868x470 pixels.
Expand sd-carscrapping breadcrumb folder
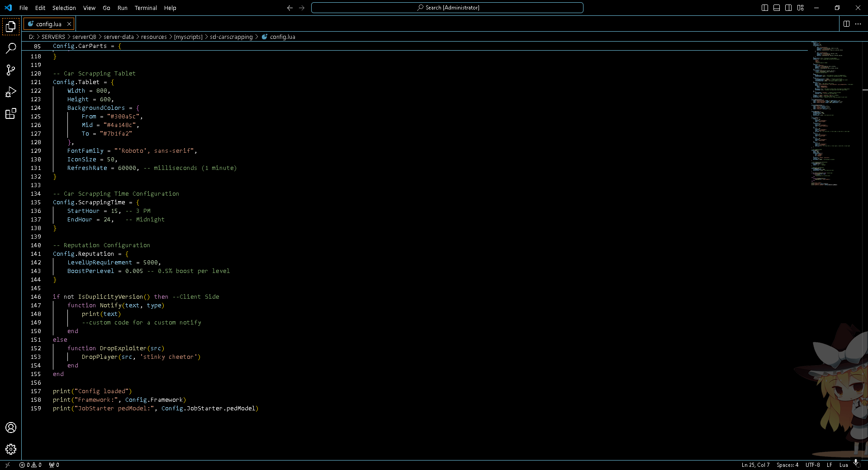coord(231,37)
